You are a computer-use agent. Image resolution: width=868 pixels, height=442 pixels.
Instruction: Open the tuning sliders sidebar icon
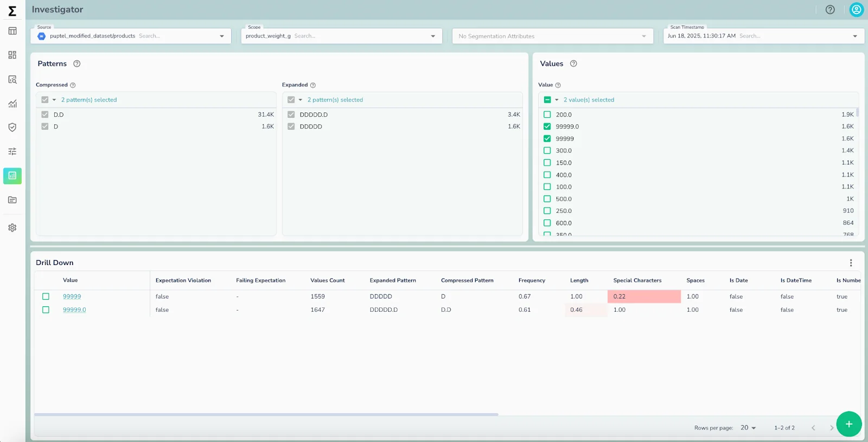[x=12, y=151]
